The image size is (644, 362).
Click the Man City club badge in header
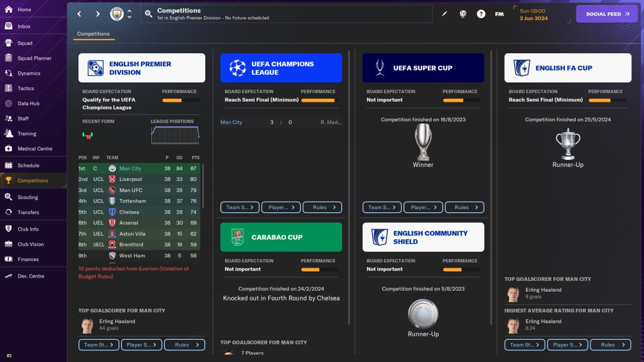point(117,14)
